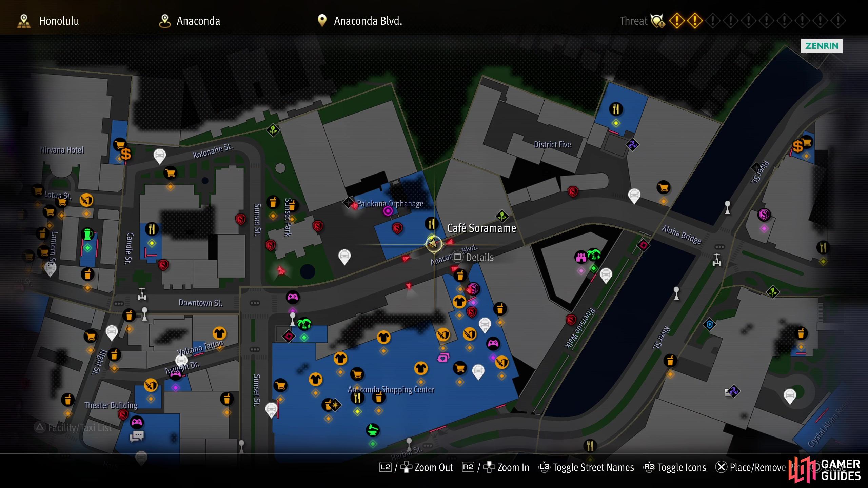Select the blue shield icon beside River St.
Viewport: 868px width, 488px height.
(709, 325)
